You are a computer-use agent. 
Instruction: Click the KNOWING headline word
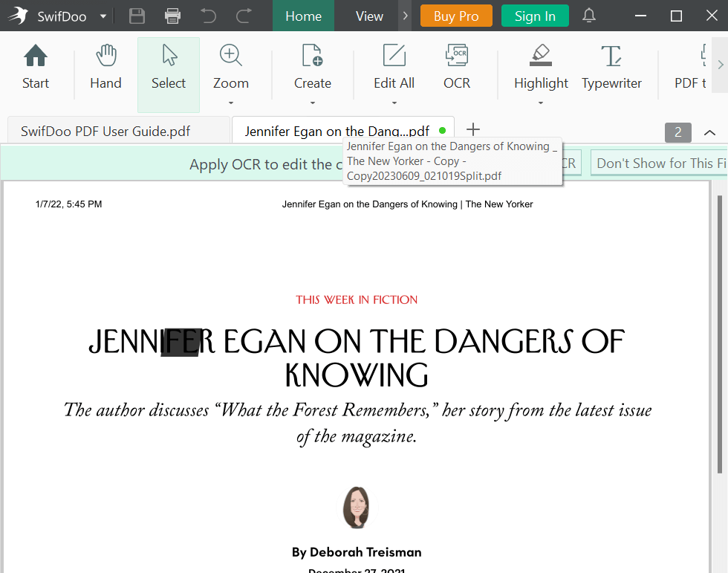[357, 375]
